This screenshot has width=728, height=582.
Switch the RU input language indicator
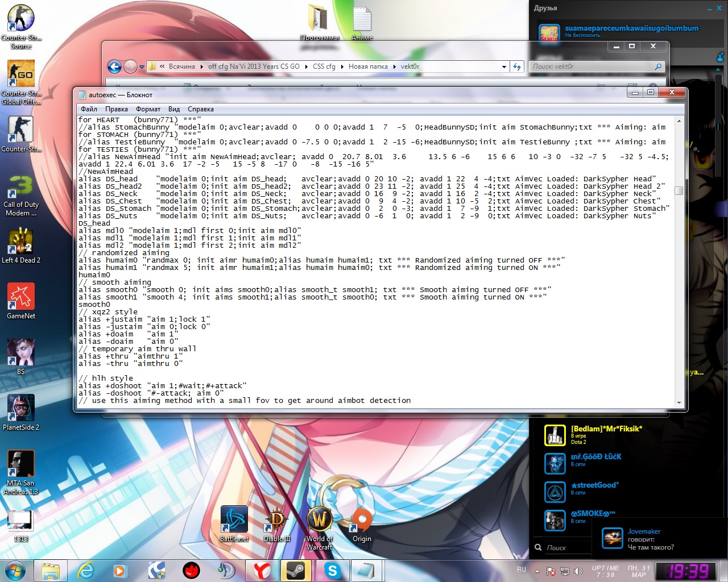tap(522, 569)
